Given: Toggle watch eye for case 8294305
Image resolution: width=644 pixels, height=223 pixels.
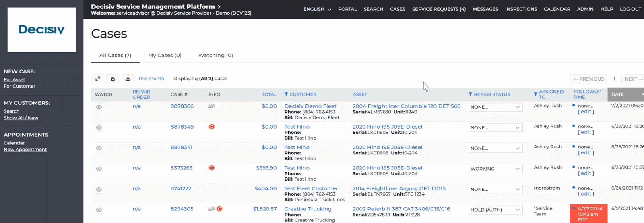Looking at the screenshot, I should click(99, 210).
